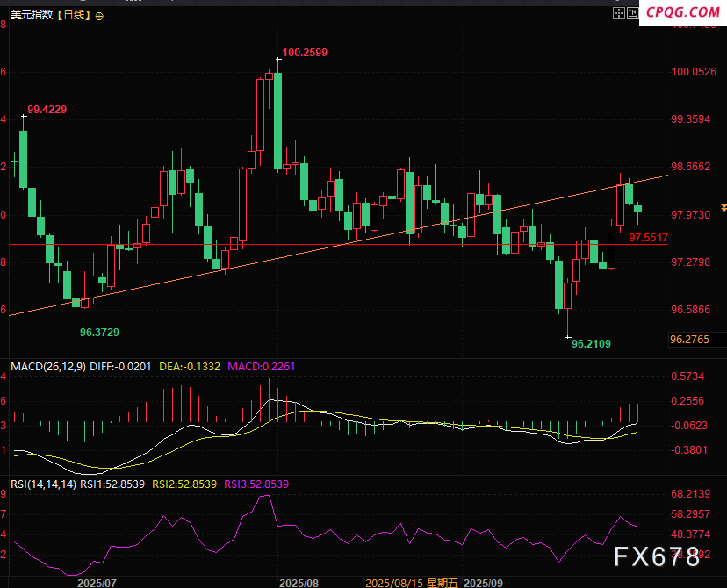The image size is (727, 588).
Task: Open the 日线 period selector
Action: pos(73,16)
